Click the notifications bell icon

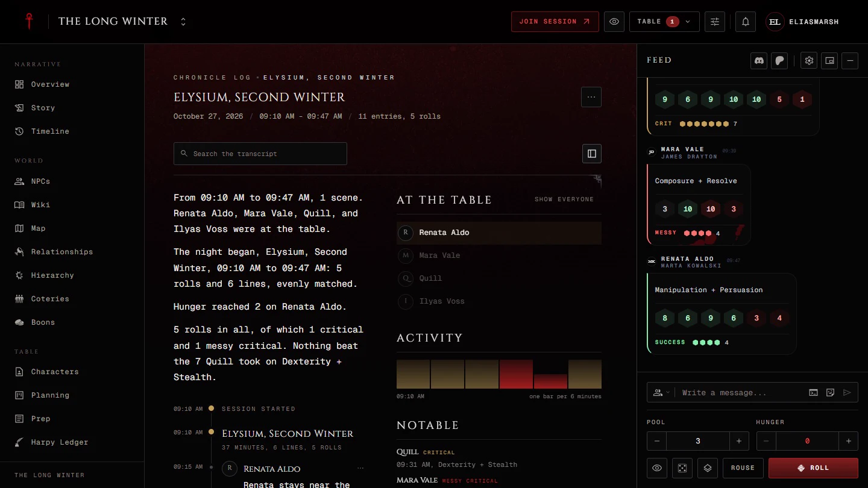pyautogui.click(x=746, y=22)
